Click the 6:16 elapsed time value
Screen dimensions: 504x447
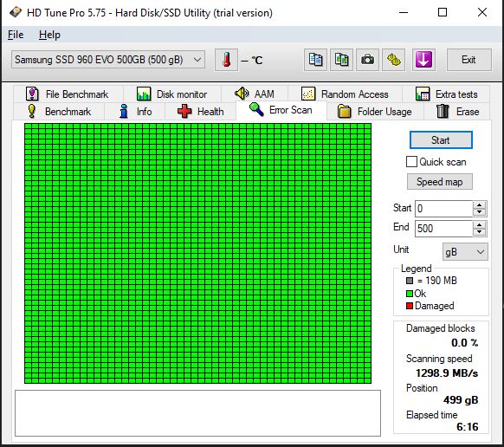468,427
